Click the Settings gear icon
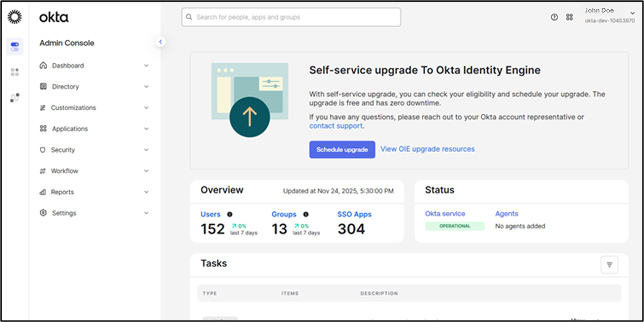 [x=43, y=213]
